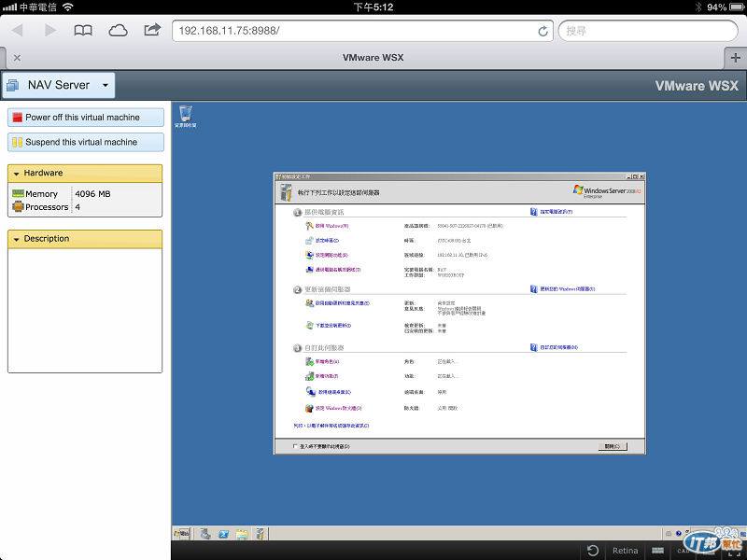Screen dimensions: 747x560
Task: Focus the Safari search field
Action: coord(648,31)
